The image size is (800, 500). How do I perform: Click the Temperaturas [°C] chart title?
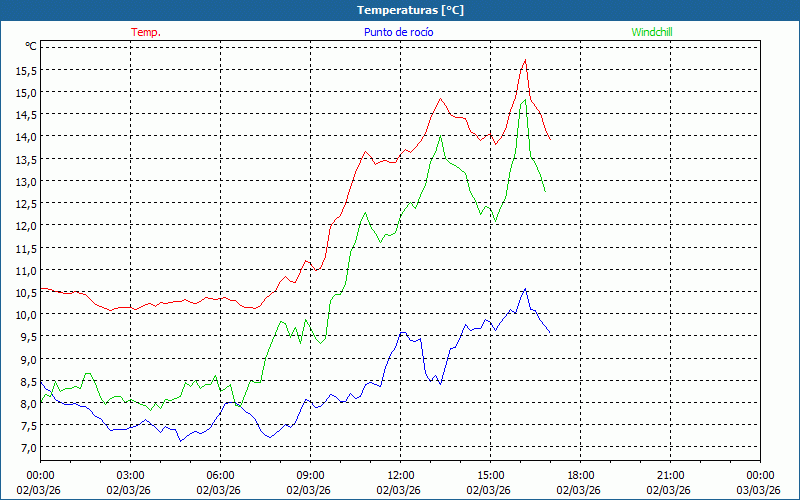tap(410, 10)
